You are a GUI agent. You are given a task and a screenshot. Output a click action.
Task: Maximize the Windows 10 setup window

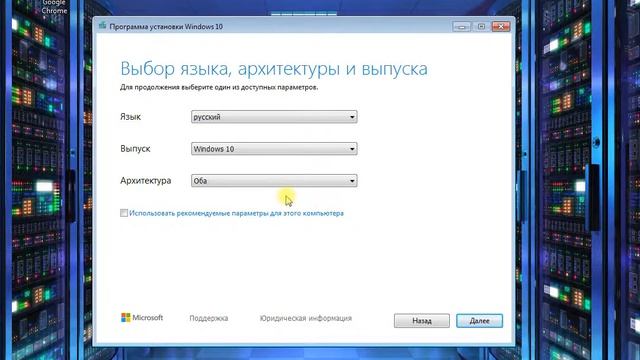[481, 27]
